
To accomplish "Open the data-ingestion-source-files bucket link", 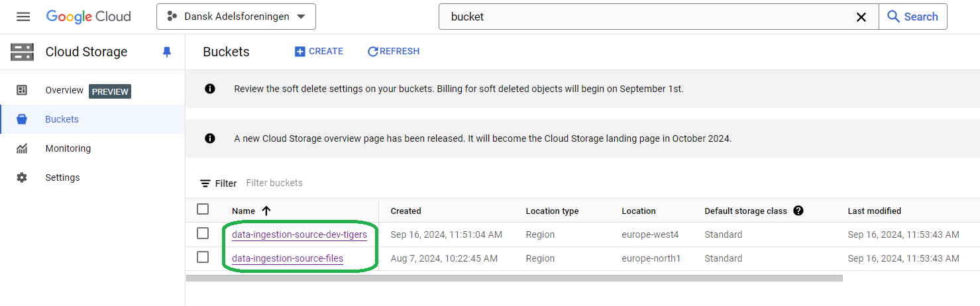I will tap(288, 258).
